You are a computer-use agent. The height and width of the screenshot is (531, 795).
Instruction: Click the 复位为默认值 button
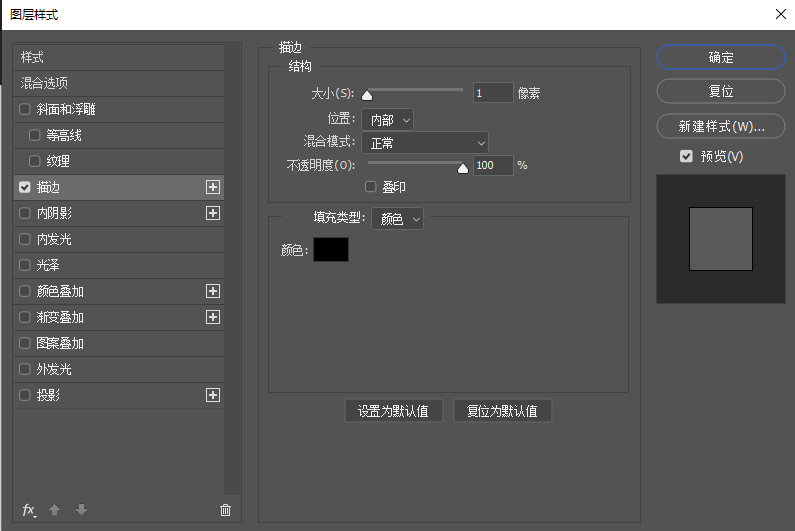point(502,411)
